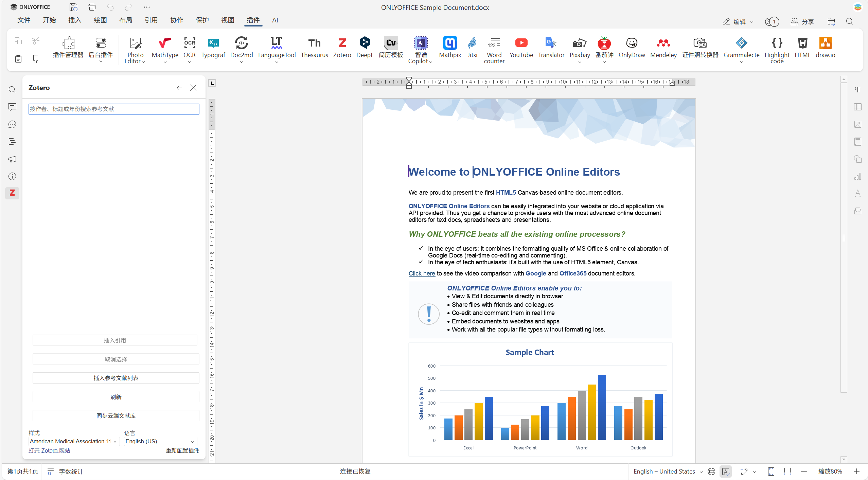Open the search icon in left sidebar

[x=12, y=90]
